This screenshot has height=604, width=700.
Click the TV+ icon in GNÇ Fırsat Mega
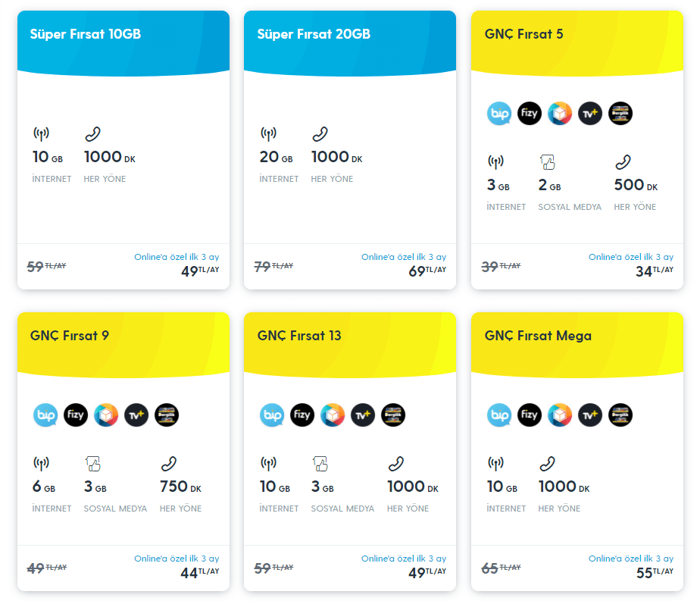coord(590,415)
